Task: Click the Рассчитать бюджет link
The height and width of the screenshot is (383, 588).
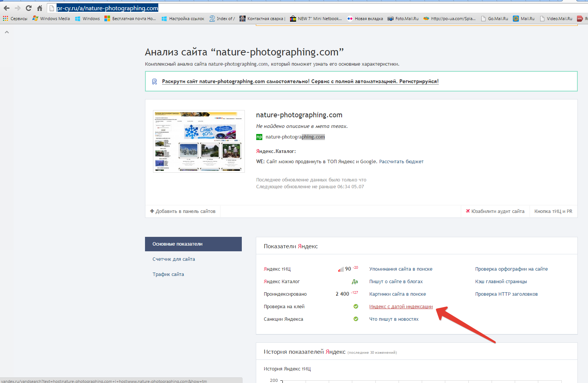Action: (401, 162)
